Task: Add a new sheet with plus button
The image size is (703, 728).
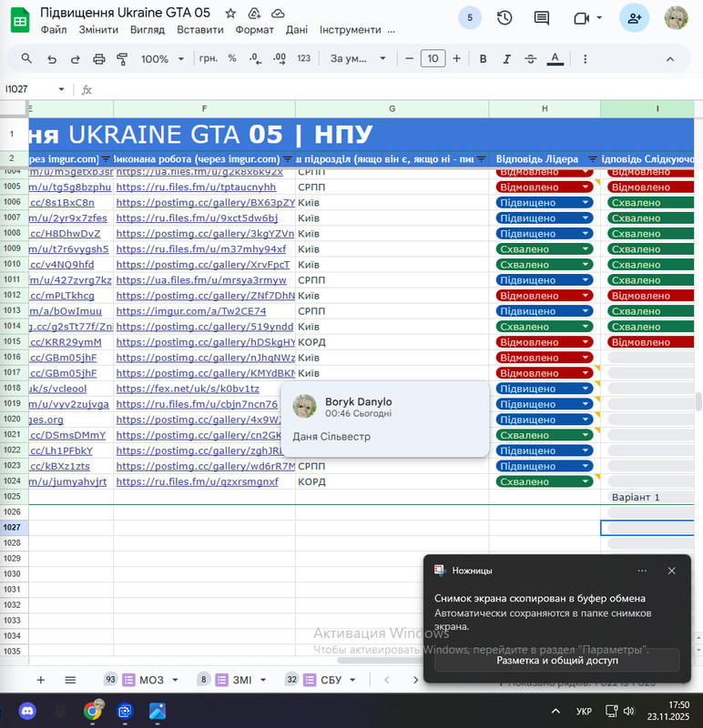Action: [40, 680]
